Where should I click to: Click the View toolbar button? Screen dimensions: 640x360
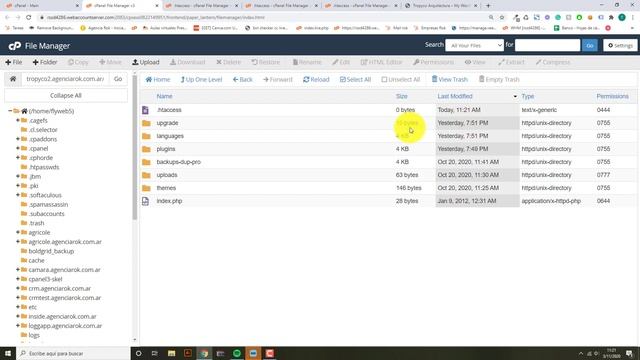point(475,62)
